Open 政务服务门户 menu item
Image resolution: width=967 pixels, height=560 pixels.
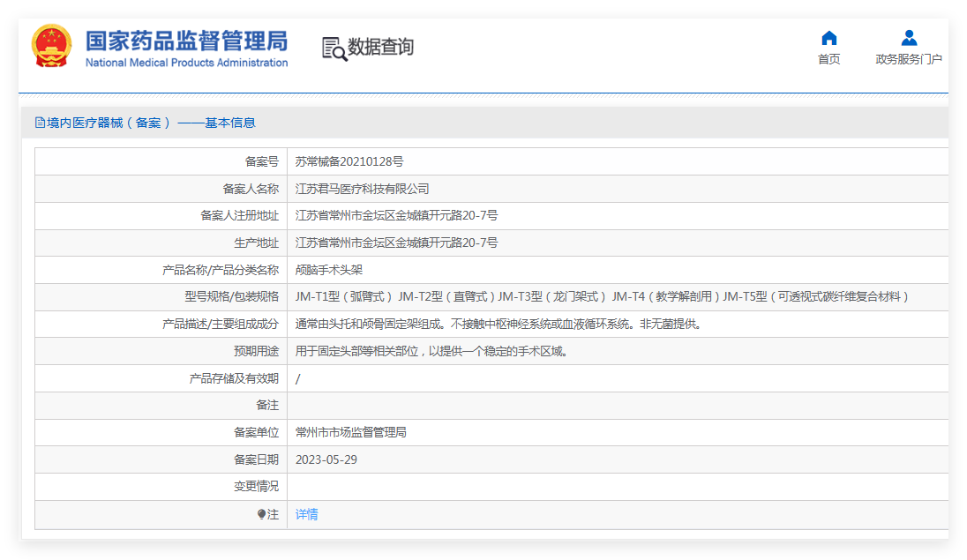coord(909,59)
